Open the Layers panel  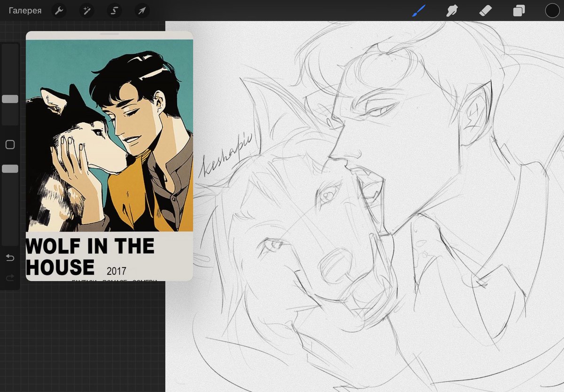[x=519, y=10]
